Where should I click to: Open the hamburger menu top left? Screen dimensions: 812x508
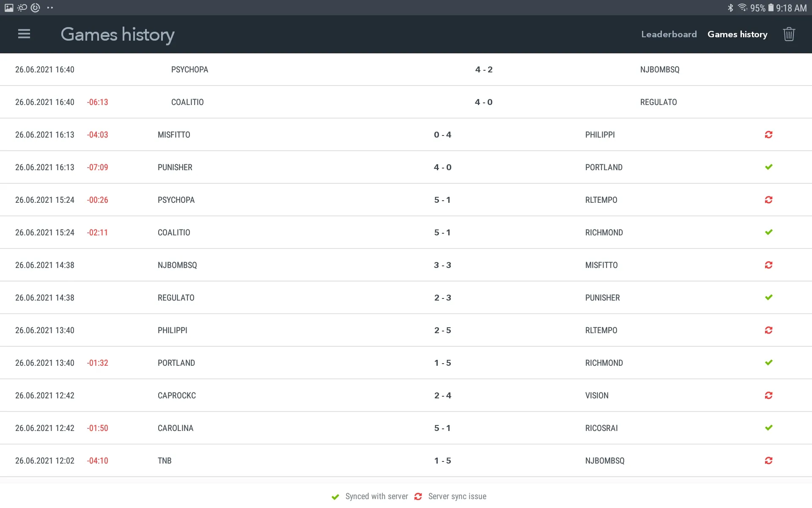click(24, 34)
